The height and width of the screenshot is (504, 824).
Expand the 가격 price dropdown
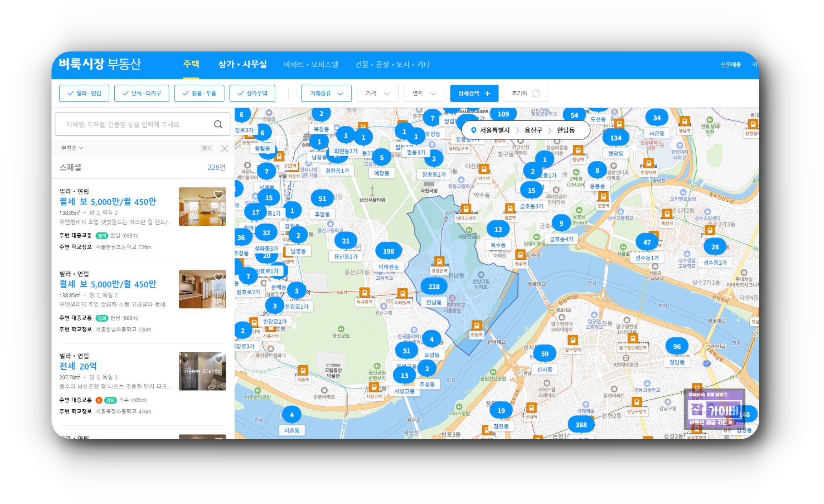(377, 93)
